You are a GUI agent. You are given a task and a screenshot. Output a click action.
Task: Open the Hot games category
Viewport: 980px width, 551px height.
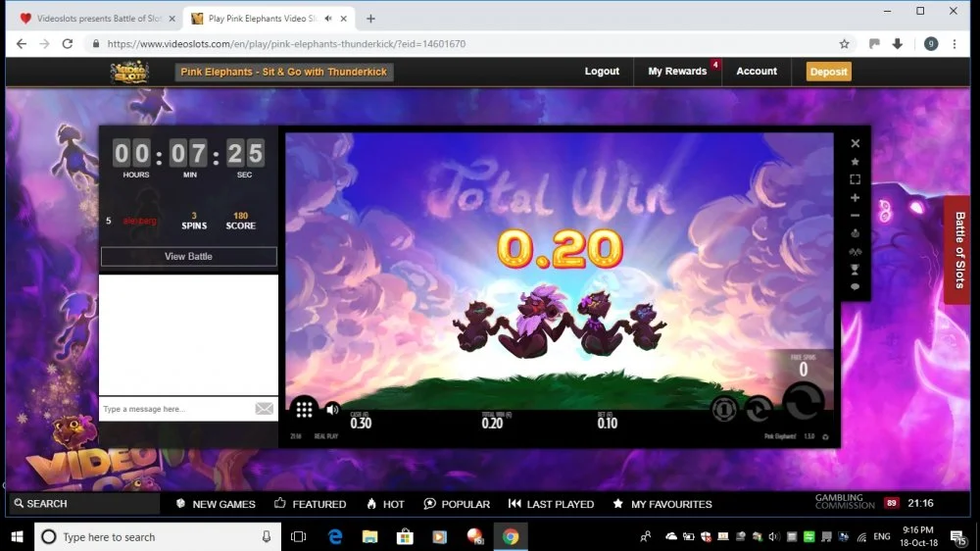[385, 504]
